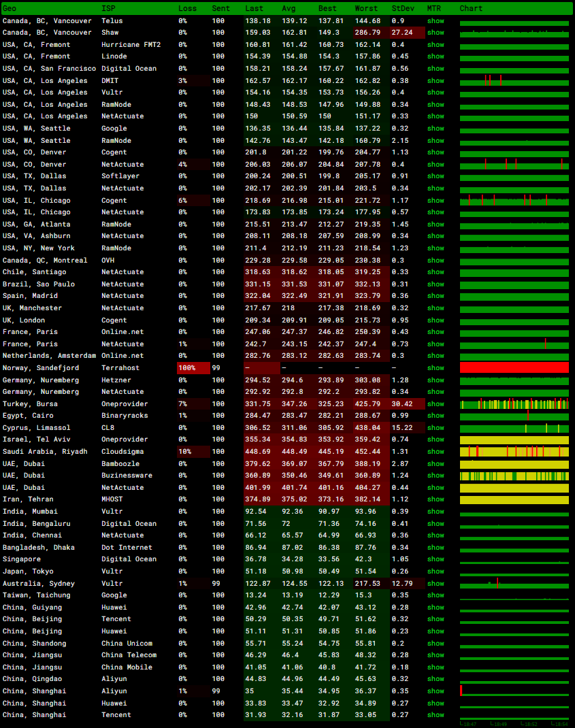The image size is (575, 728).
Task: Click the yellow chart for UAE Dubai Bamboozle
Action: (514, 464)
